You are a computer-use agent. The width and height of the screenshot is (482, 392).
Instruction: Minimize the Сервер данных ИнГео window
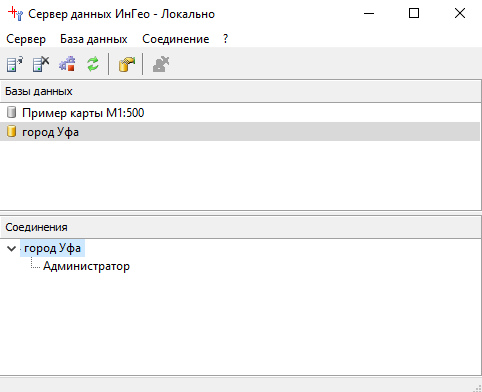369,14
